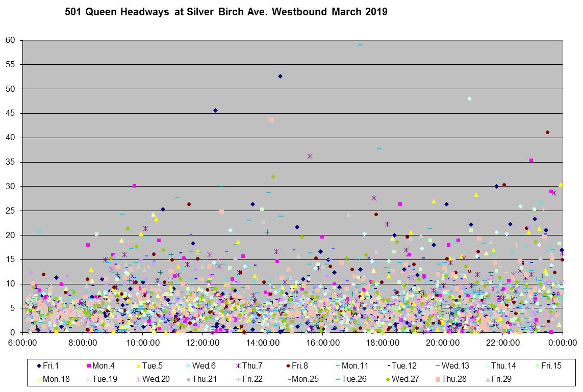
Task: Click the Wed.20 legend entry label
Action: (x=156, y=379)
